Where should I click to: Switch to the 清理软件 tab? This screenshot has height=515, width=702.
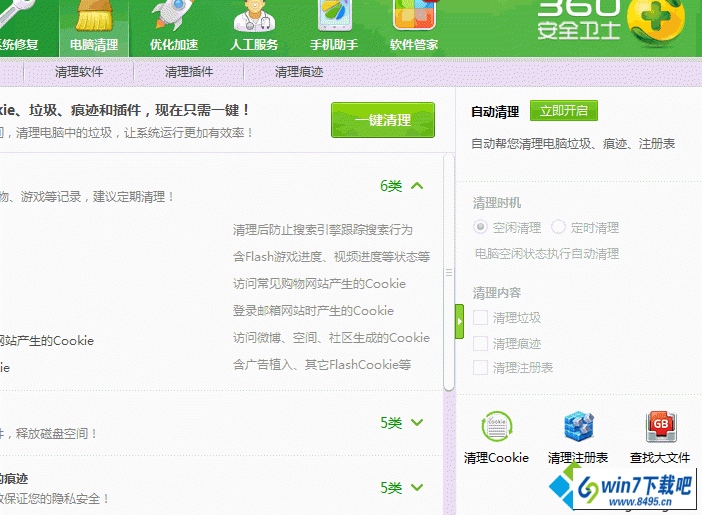click(79, 72)
